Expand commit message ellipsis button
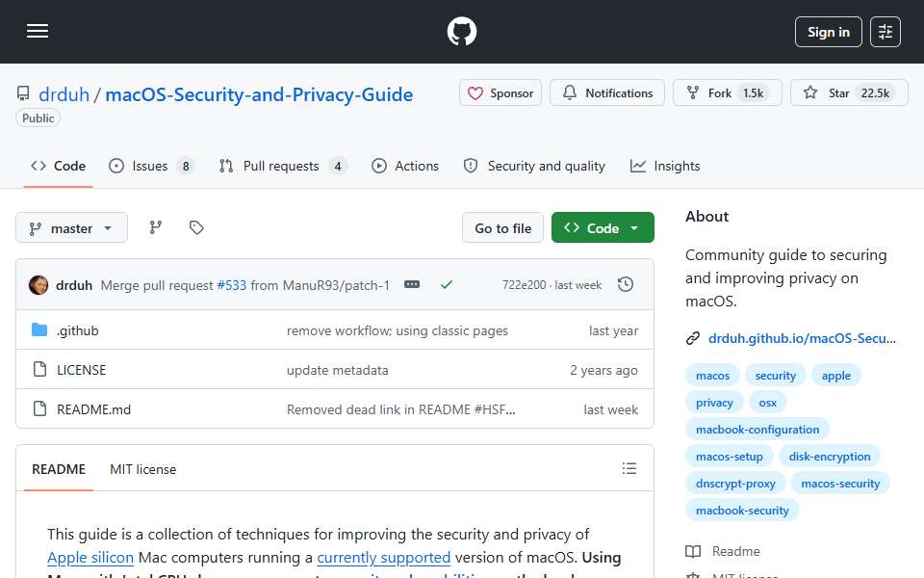Image resolution: width=924 pixels, height=578 pixels. [x=412, y=285]
